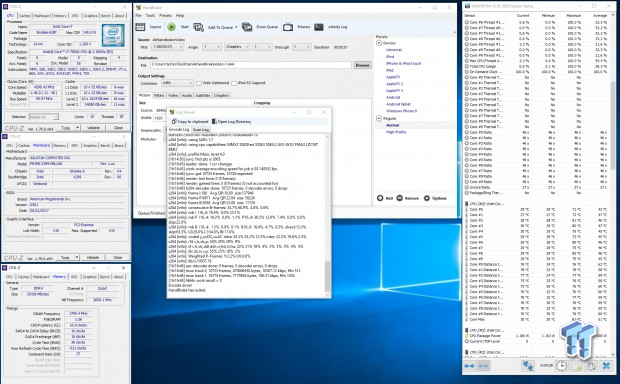The height and width of the screenshot is (384, 620).
Task: Toggle the Web Optimized checkbox
Action: 199,83
